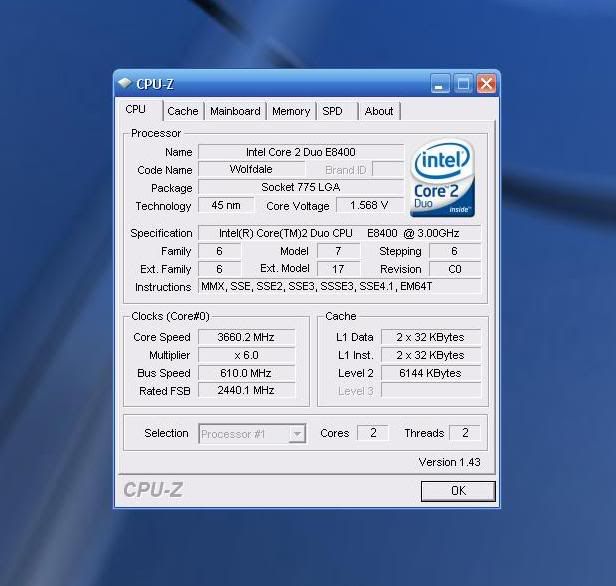The height and width of the screenshot is (586, 616).
Task: Click the empty Level 3 cache field
Action: click(431, 390)
